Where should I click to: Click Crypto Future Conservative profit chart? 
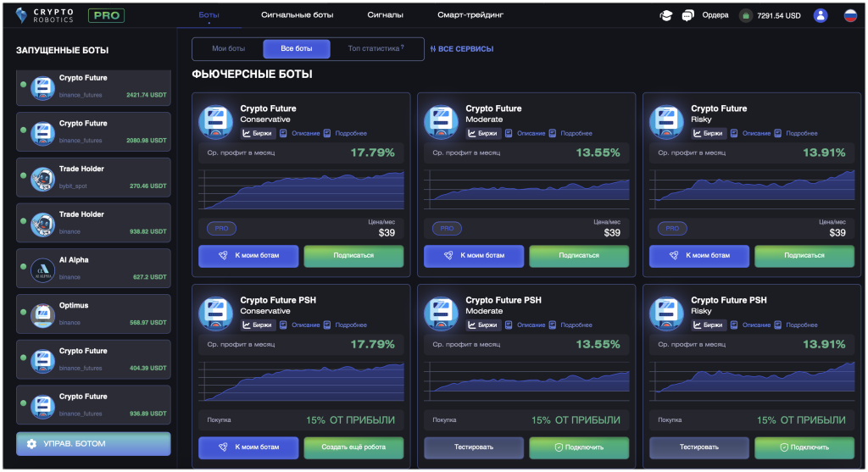click(301, 189)
